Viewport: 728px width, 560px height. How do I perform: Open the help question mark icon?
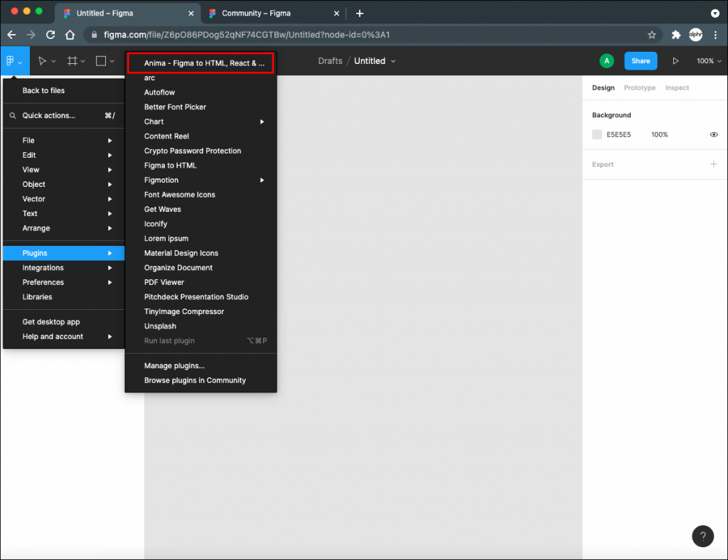coord(702,536)
